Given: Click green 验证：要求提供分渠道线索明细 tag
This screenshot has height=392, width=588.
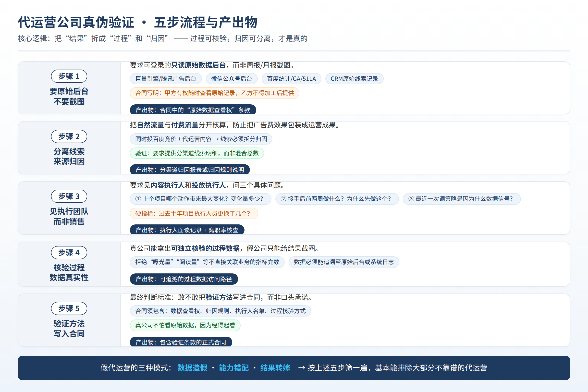Looking at the screenshot, I should [197, 153].
